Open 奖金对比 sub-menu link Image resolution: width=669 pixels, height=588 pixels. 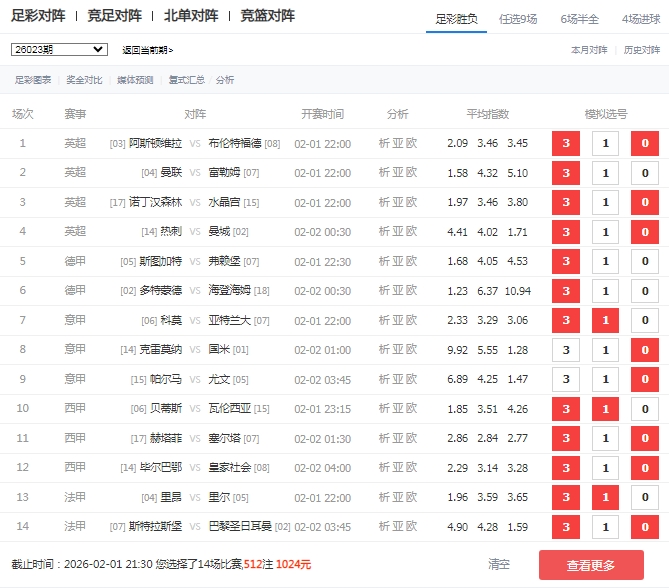point(83,80)
